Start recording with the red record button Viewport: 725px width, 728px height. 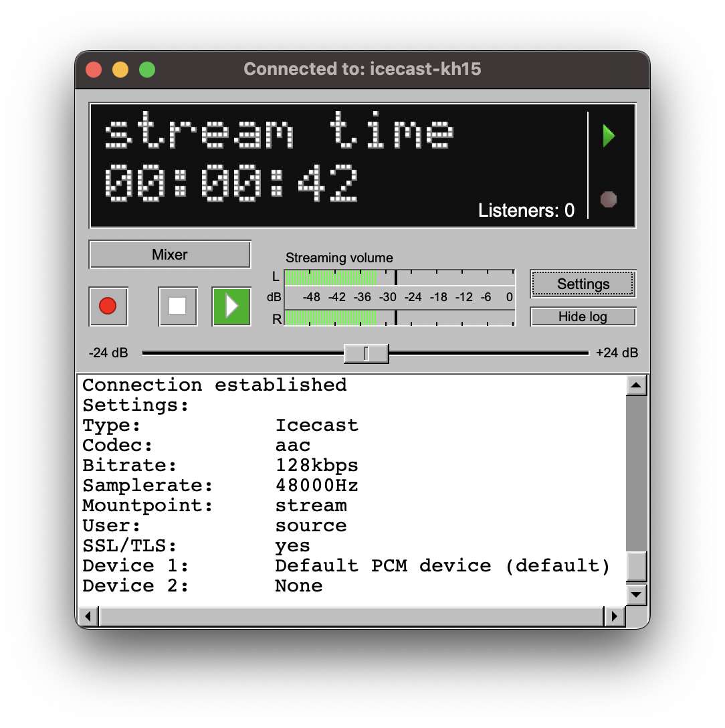click(x=108, y=306)
